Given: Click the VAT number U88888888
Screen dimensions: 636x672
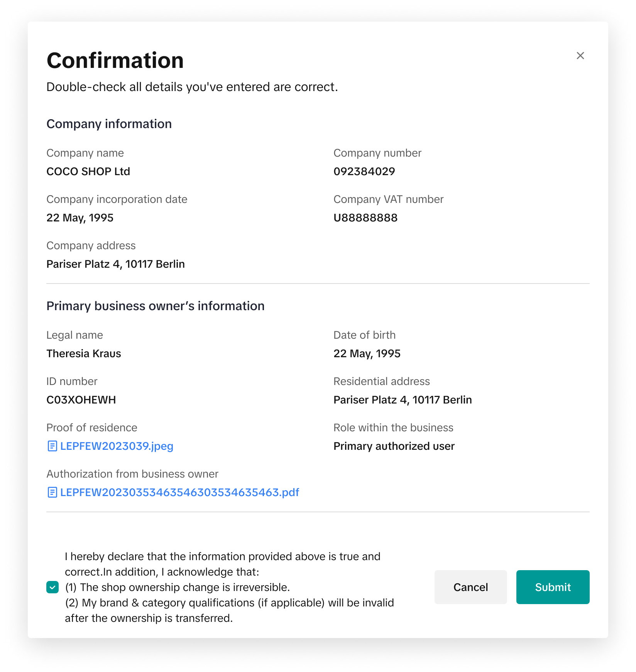Looking at the screenshot, I should click(x=365, y=218).
